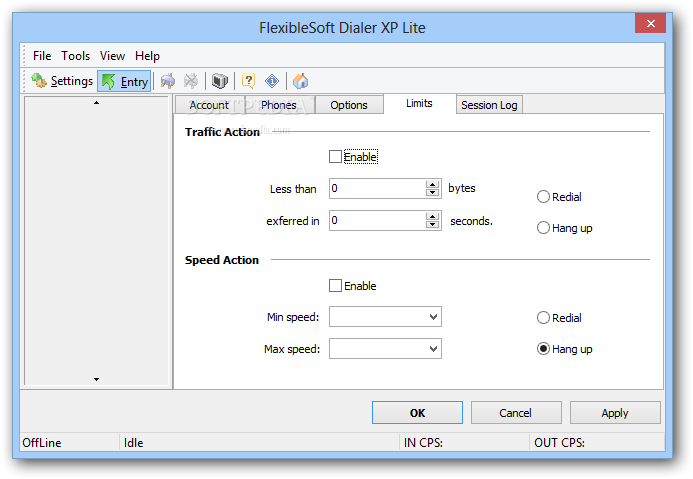Click the OK button
693x479 pixels.
[x=417, y=413]
